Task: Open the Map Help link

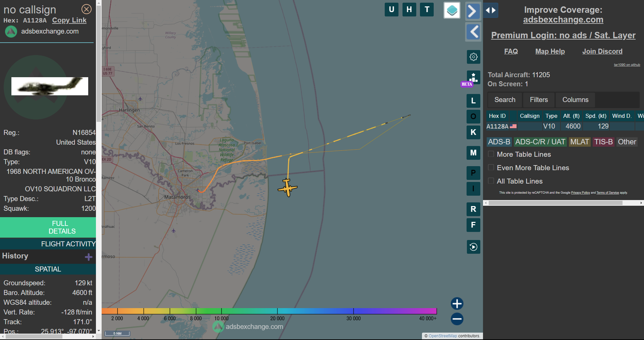Action: coord(550,51)
